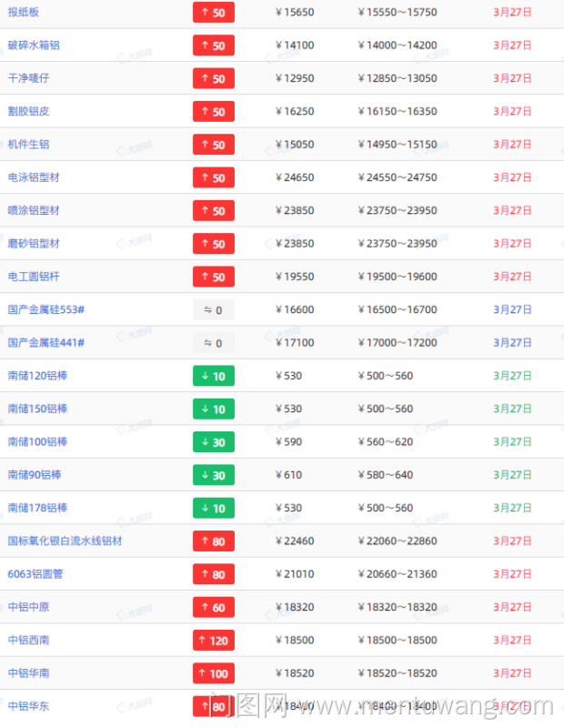Viewport: 564px width, 728px height.
Task: Click the 电工圆铝杆 product link
Action: [34, 277]
